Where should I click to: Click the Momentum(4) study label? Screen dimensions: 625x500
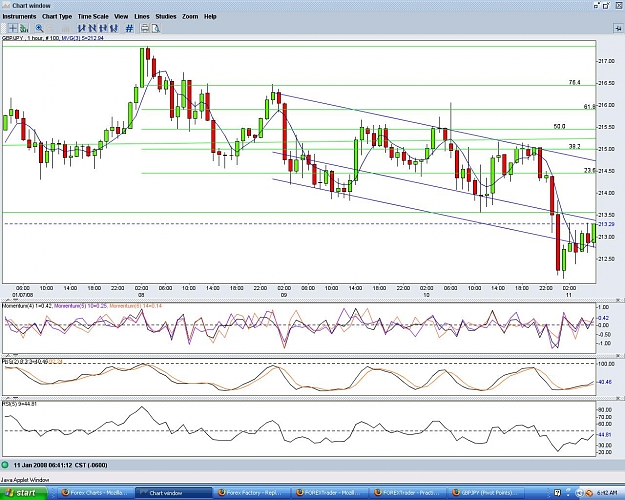[x=28, y=306]
